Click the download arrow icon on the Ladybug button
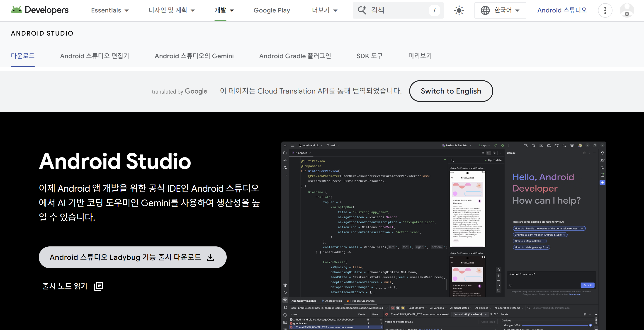The height and width of the screenshot is (330, 644). pyautogui.click(x=211, y=257)
